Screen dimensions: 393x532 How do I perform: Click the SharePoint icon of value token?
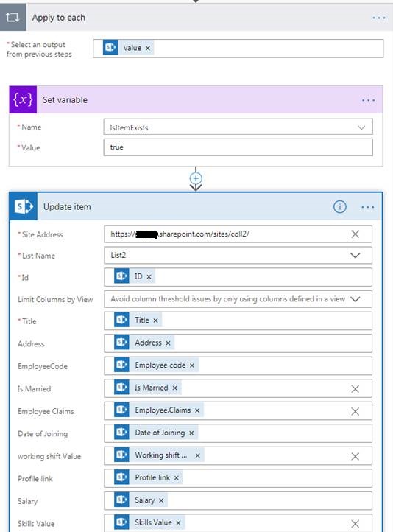tap(110, 47)
